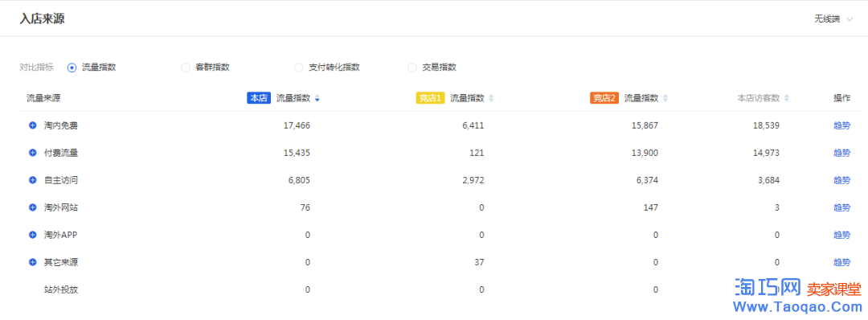Viewport: 868px width, 320px height.
Task: Open 趋势 link for 淘内免费
Action: (842, 125)
